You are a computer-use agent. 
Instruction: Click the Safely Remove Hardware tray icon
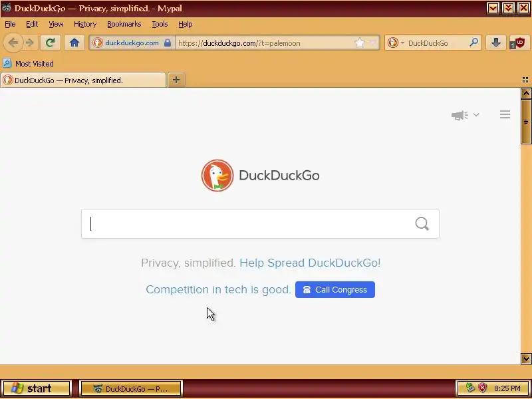coord(470,388)
